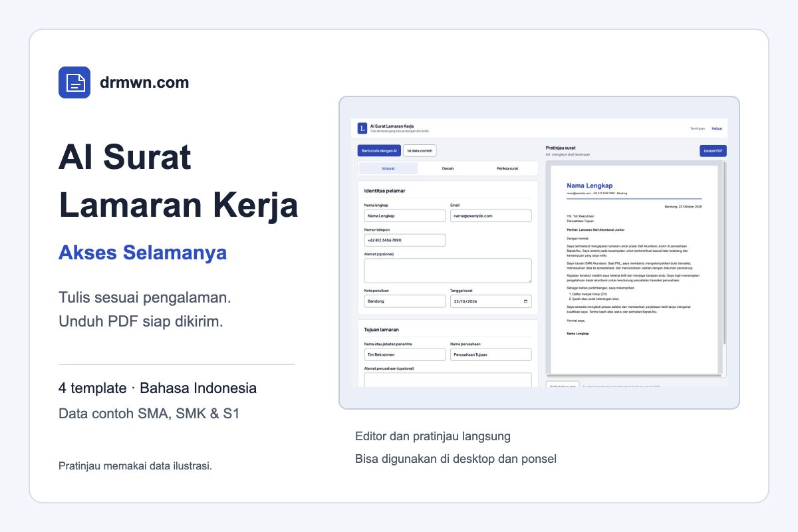The height and width of the screenshot is (532, 798).
Task: Click "Bisa digunakan di desktop dan ponsel" caption
Action: click(456, 459)
